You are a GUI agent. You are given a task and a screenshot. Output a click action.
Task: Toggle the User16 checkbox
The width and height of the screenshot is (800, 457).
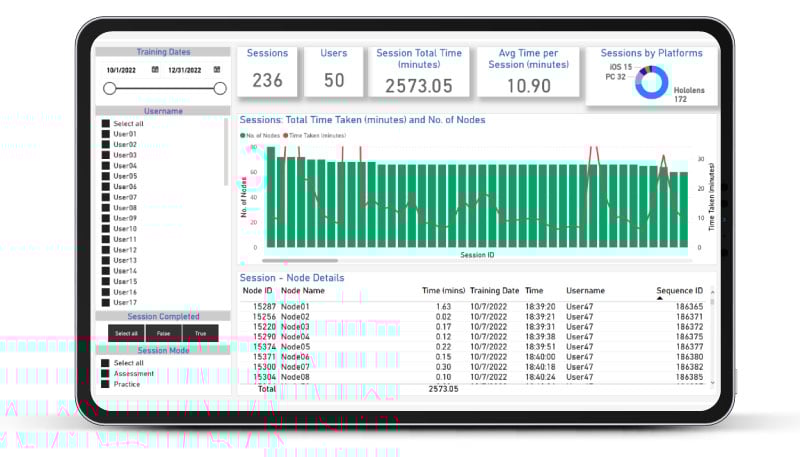(x=106, y=292)
